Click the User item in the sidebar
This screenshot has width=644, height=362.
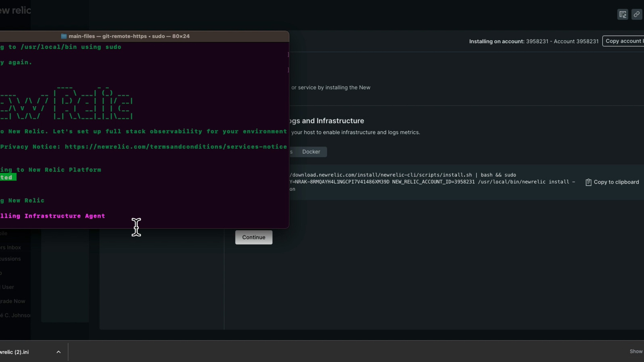click(7, 287)
